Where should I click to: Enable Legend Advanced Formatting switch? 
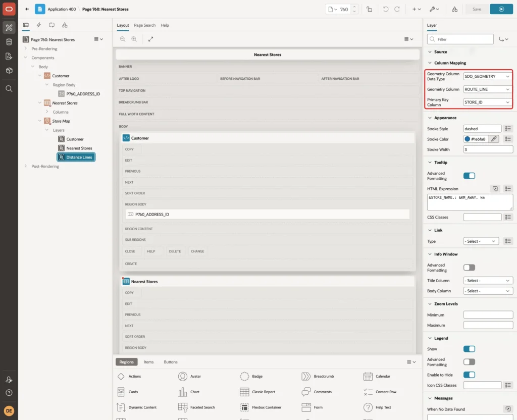tap(469, 362)
